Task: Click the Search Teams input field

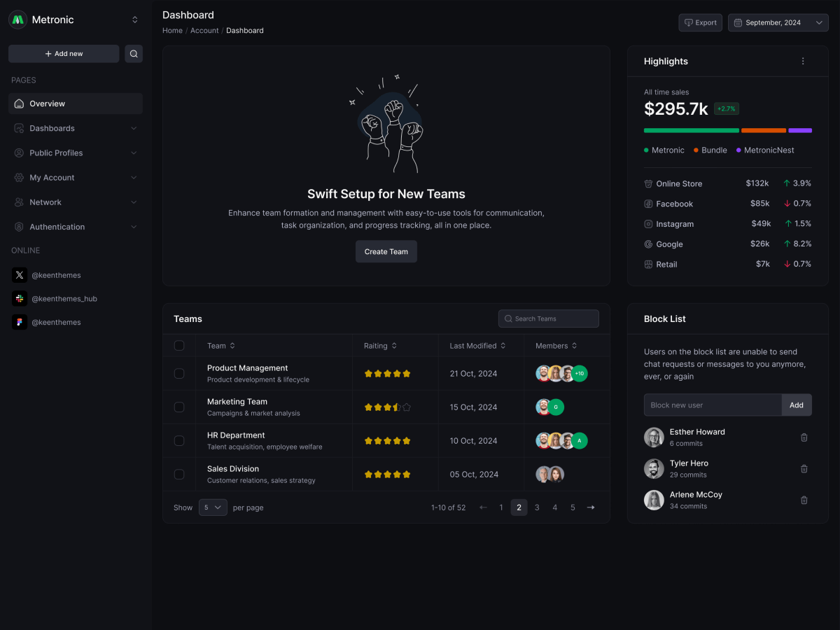Action: tap(548, 318)
